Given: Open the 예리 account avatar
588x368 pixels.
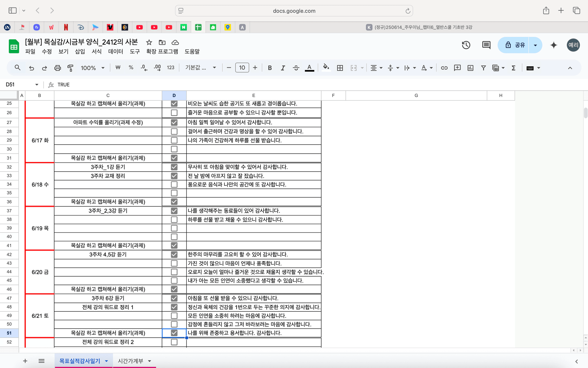Looking at the screenshot, I should [573, 45].
